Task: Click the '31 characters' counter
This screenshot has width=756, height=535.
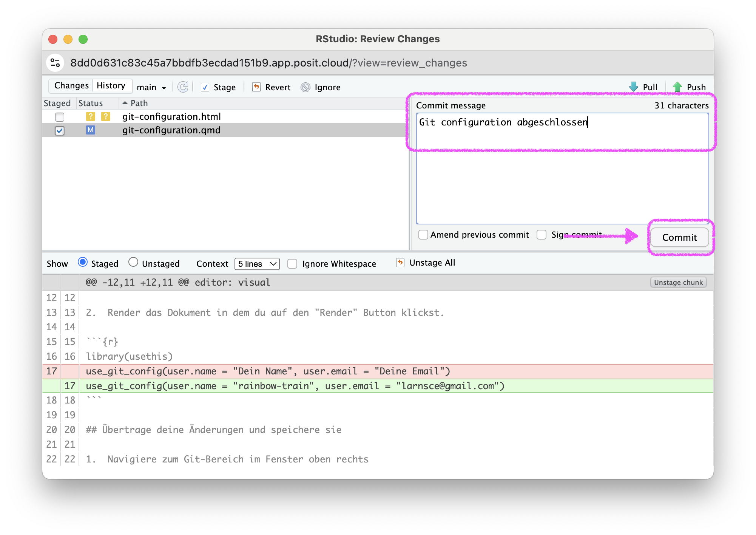Action: pyautogui.click(x=681, y=105)
